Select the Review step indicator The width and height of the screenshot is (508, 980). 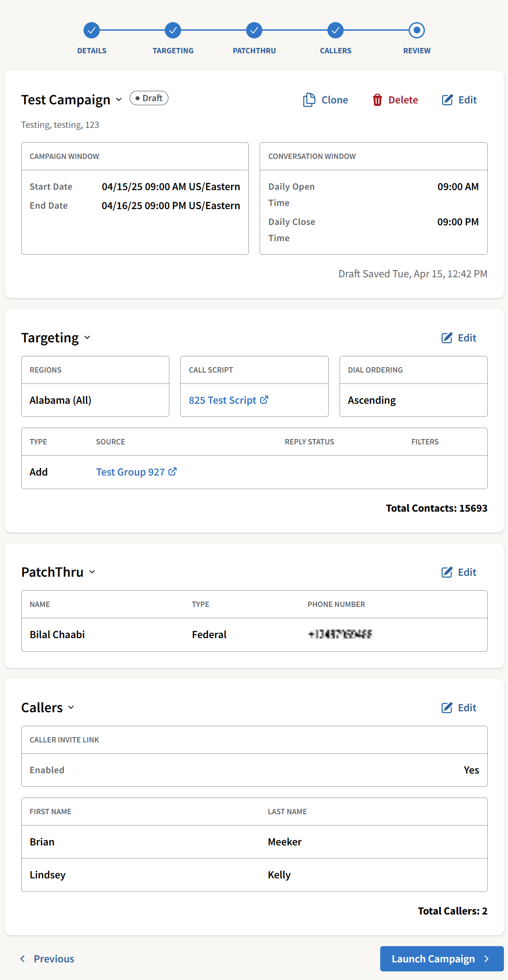click(417, 30)
